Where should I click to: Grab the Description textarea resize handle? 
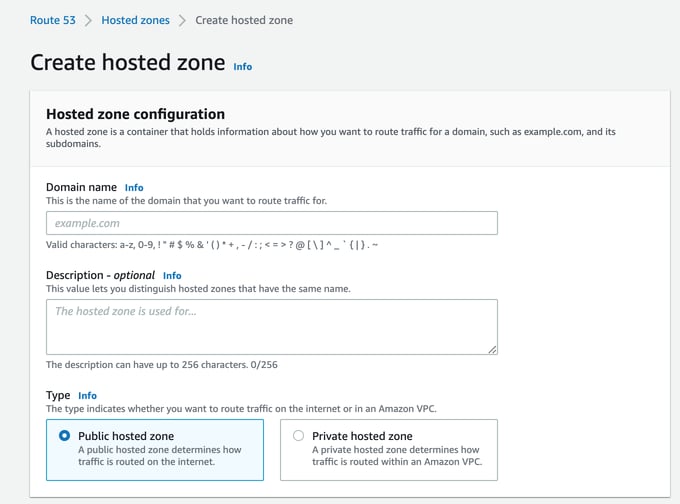492,349
